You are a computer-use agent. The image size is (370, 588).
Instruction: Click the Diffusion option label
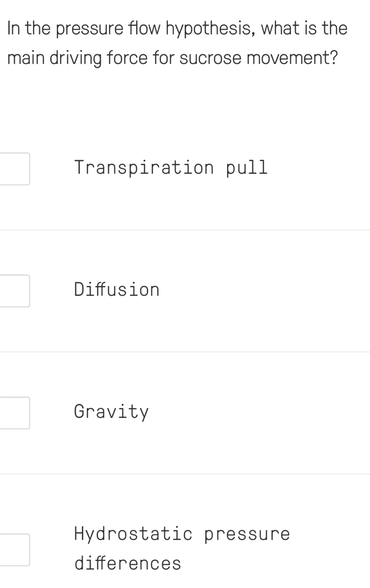[117, 290]
